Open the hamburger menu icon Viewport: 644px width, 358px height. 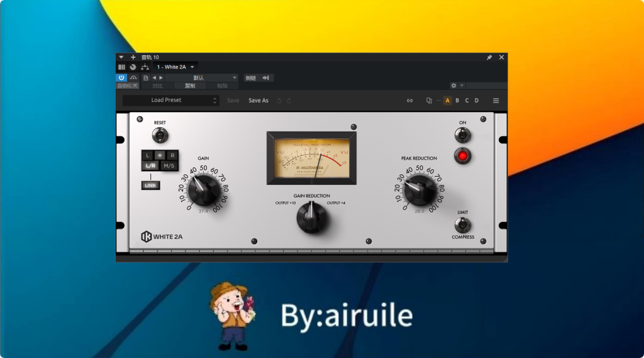496,101
